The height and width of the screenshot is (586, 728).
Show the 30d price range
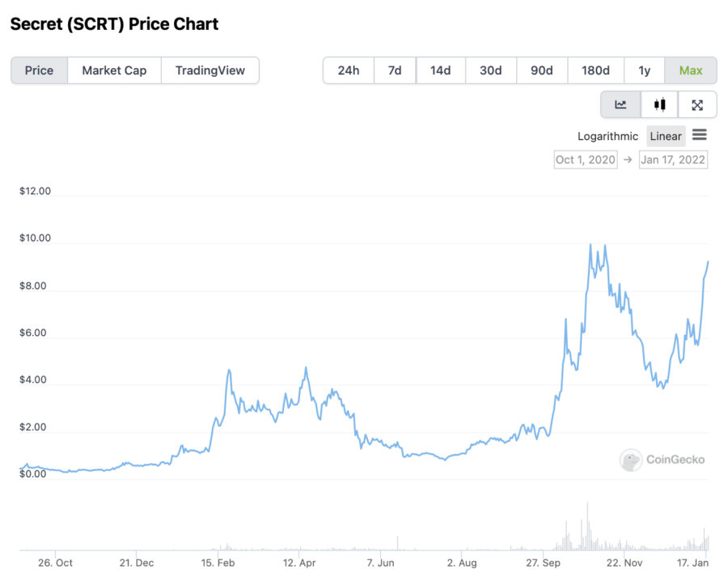click(491, 70)
